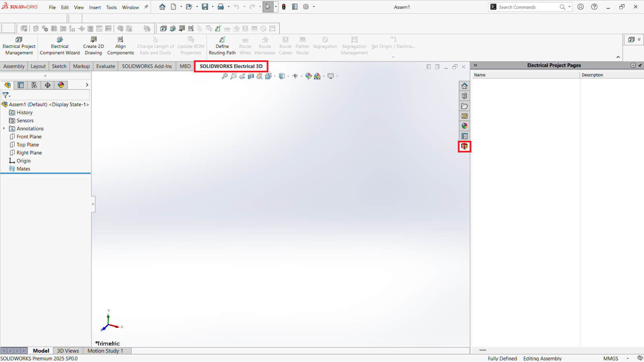Pin the Electrical Project Pages panel
The width and height of the screenshot is (644, 362).
[640, 65]
